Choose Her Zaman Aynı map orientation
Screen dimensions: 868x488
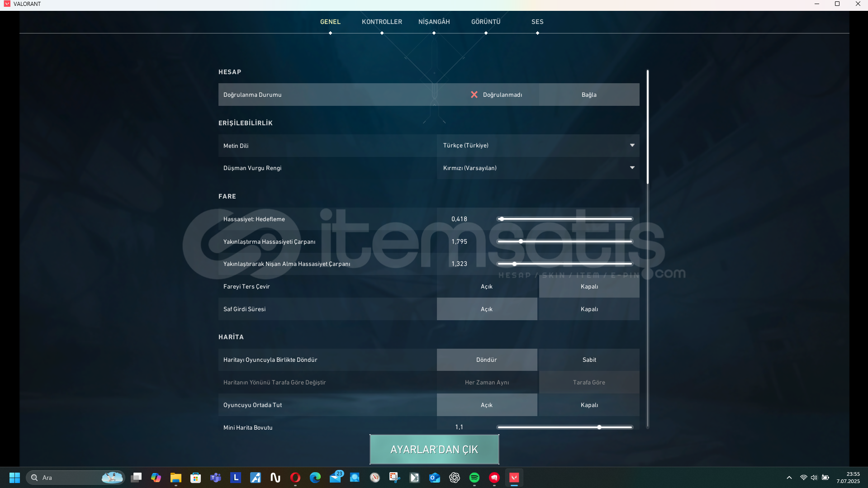(487, 383)
